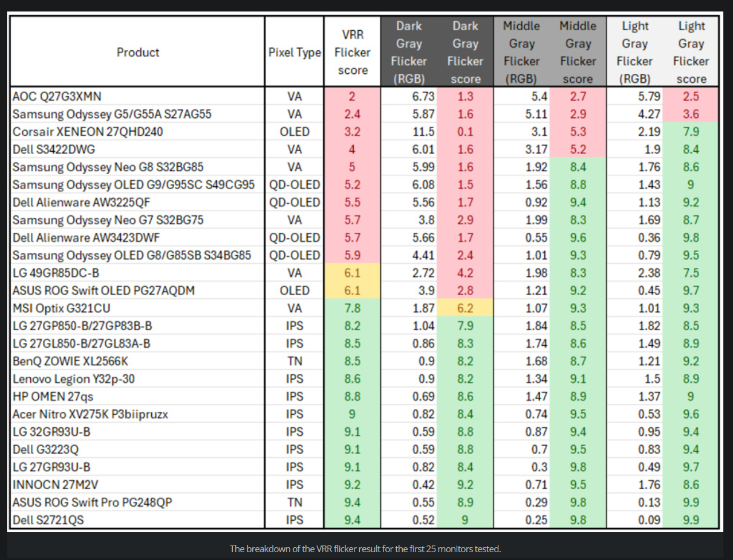Click the Product column header
733x560 pixels.
138,53
